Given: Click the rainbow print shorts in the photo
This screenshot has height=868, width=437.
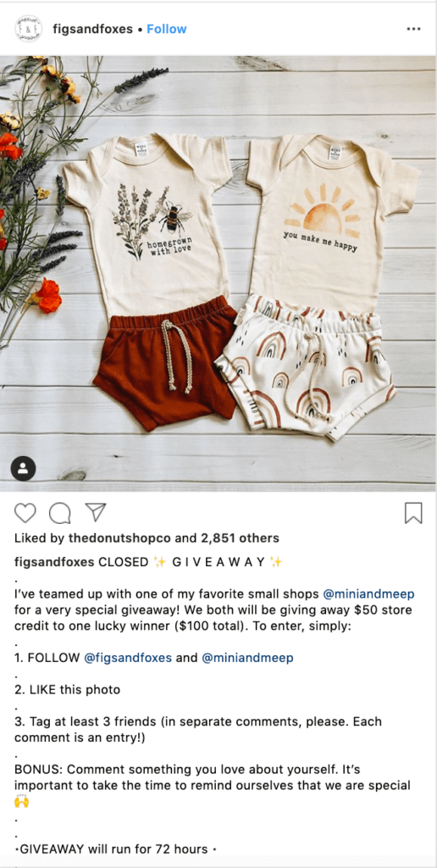Looking at the screenshot, I should (x=308, y=365).
